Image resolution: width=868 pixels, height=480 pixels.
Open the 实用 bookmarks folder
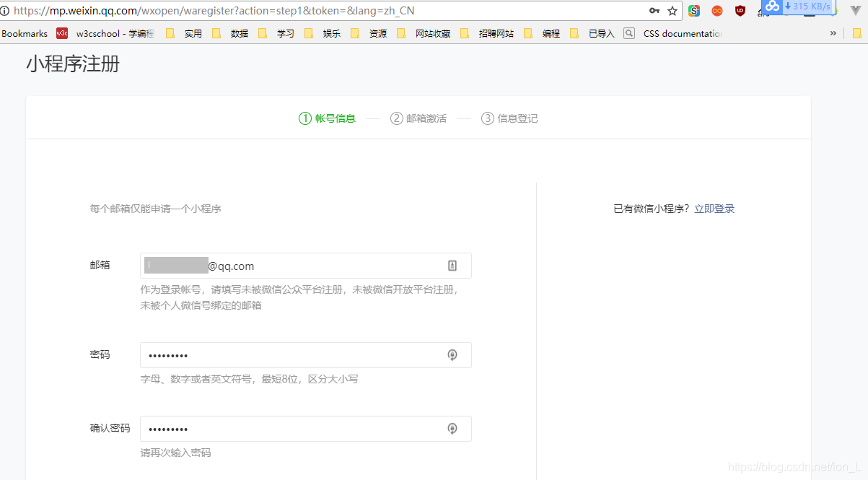(184, 33)
